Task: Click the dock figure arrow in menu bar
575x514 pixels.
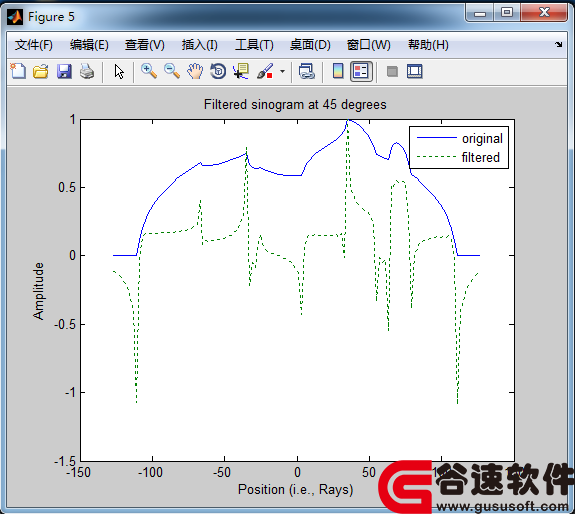Action: pos(558,45)
